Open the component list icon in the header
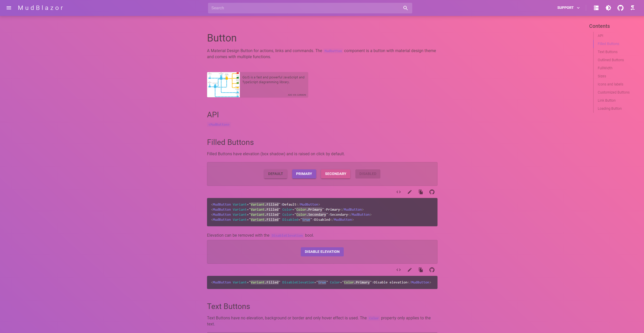 pyautogui.click(x=596, y=8)
